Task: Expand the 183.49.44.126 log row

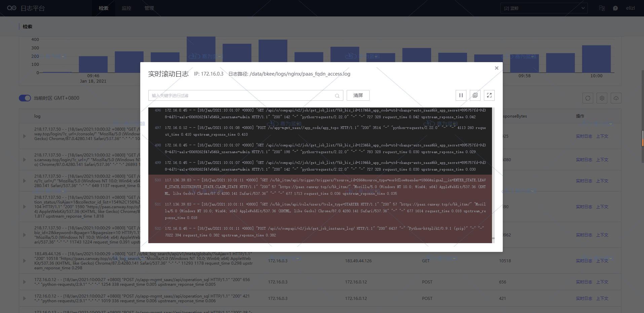Action: [x=24, y=261]
